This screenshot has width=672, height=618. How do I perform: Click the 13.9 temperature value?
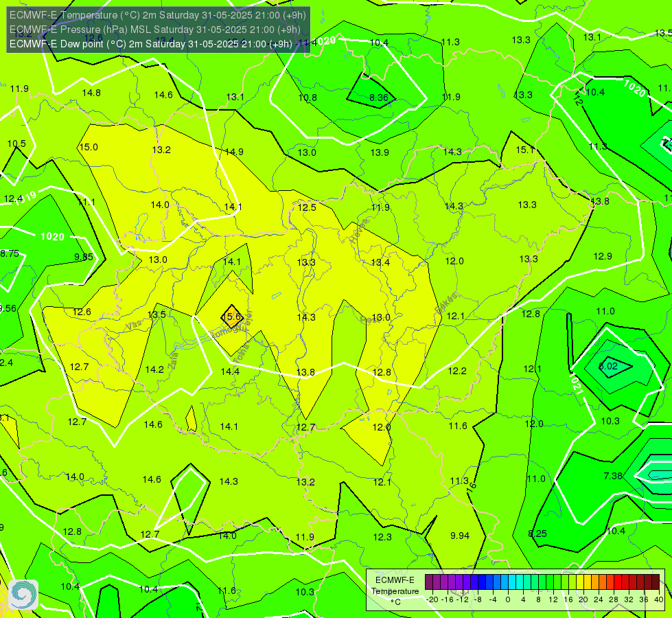380,152
